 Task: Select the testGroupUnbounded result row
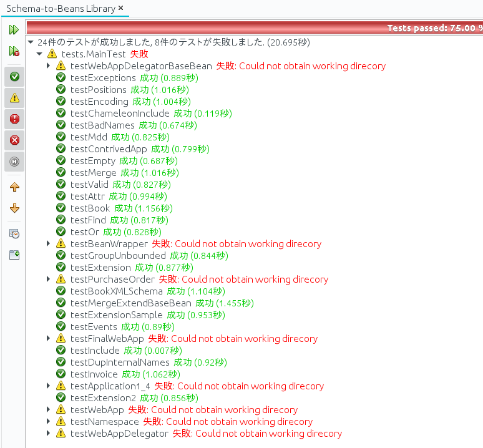(x=142, y=256)
